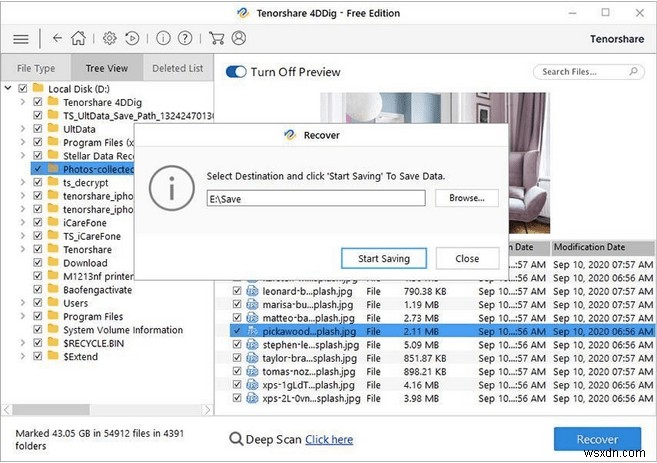Click the search magnifier icon
657x463 pixels.
pyautogui.click(x=634, y=71)
